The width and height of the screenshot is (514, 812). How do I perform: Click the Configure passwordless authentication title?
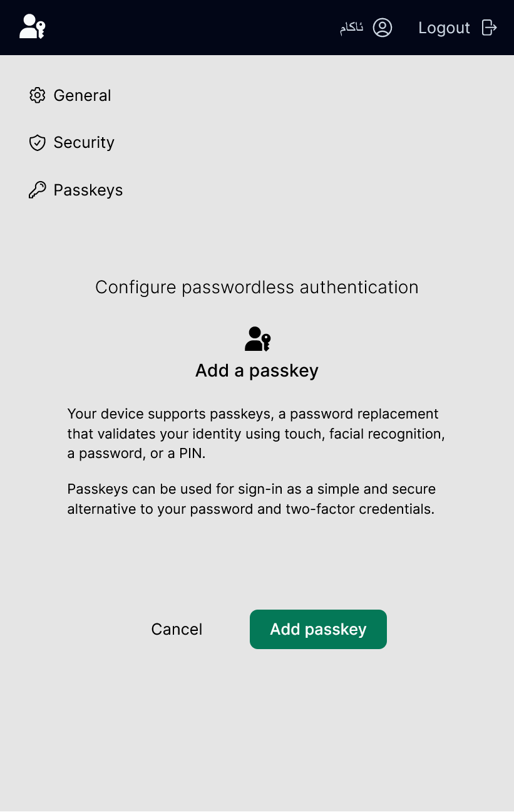[257, 287]
